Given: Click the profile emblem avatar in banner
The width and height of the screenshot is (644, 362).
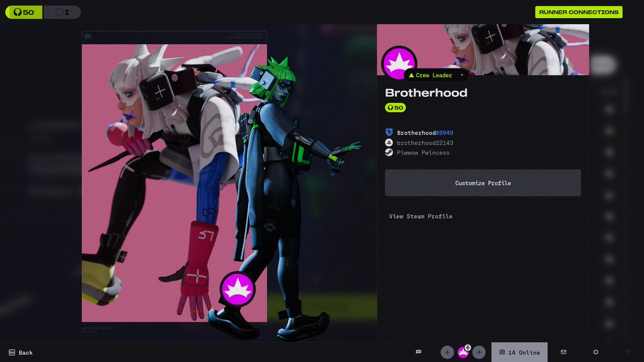Looking at the screenshot, I should coord(399,63).
